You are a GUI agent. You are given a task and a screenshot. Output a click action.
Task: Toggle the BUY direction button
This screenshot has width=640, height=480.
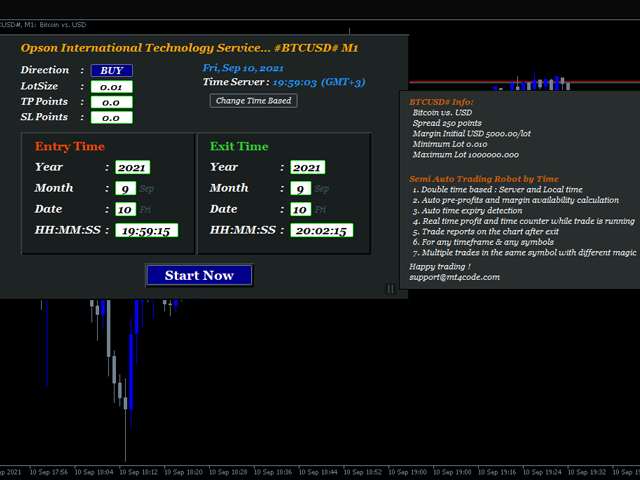click(111, 71)
